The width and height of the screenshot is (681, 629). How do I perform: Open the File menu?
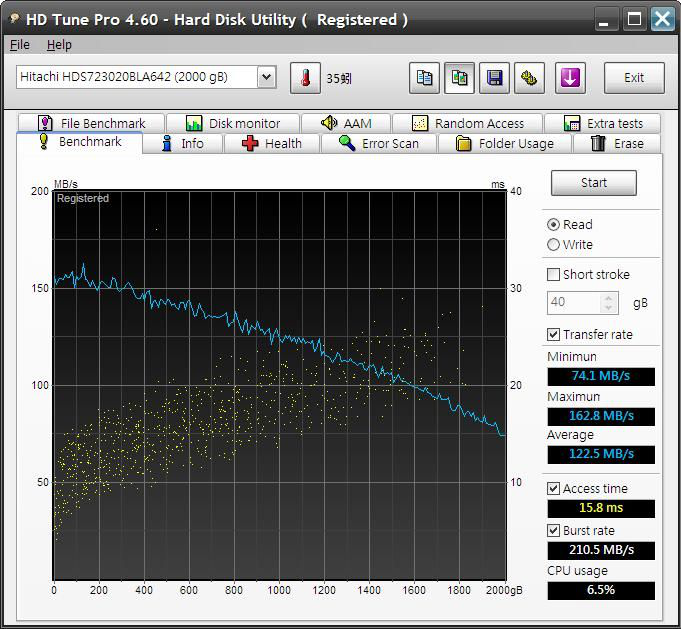[x=20, y=45]
